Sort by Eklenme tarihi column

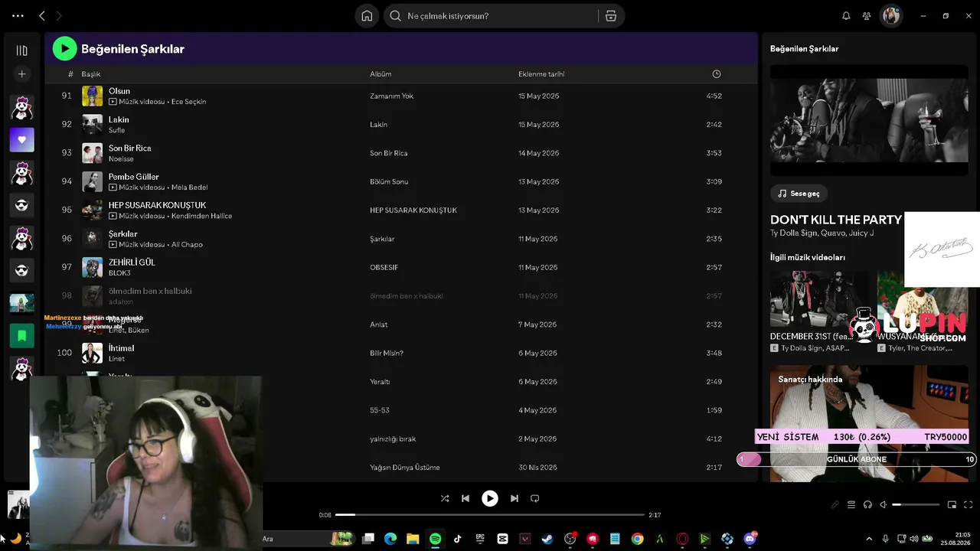tap(541, 74)
